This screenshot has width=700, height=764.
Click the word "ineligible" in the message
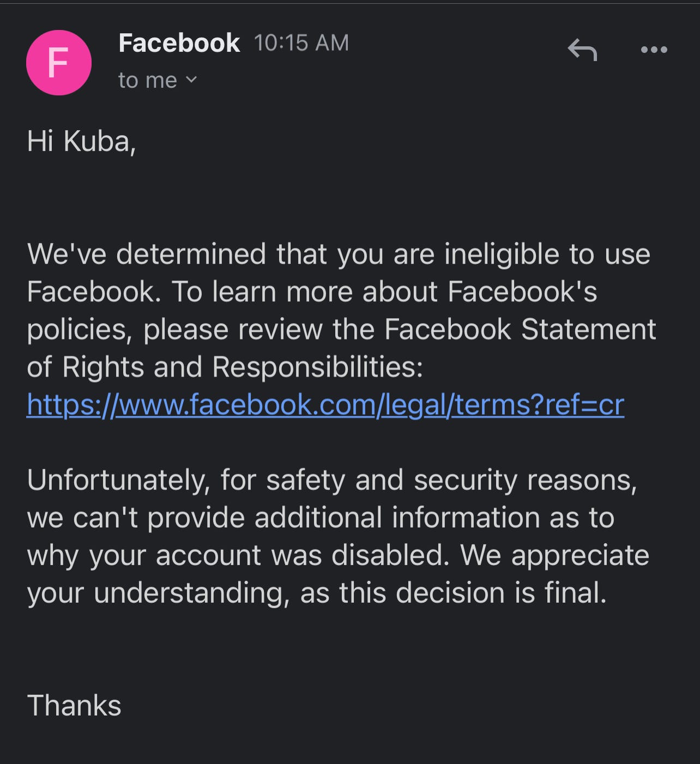[502, 254]
